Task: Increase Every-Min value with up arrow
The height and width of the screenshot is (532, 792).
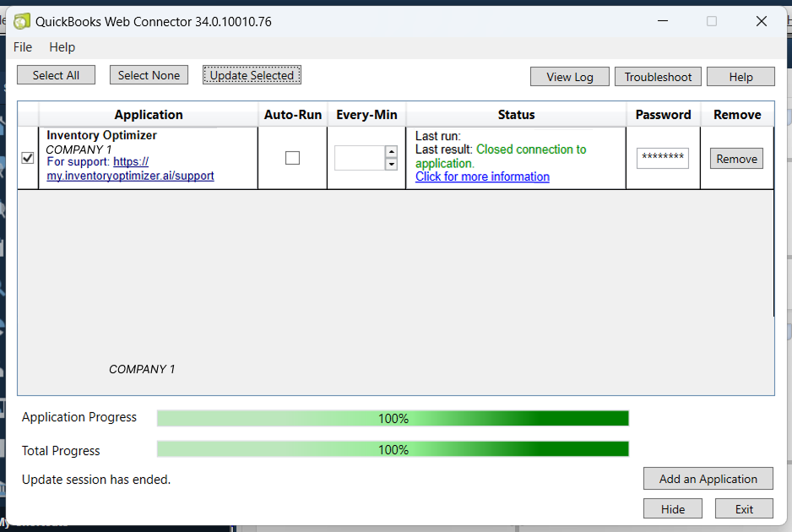Action: click(x=391, y=151)
